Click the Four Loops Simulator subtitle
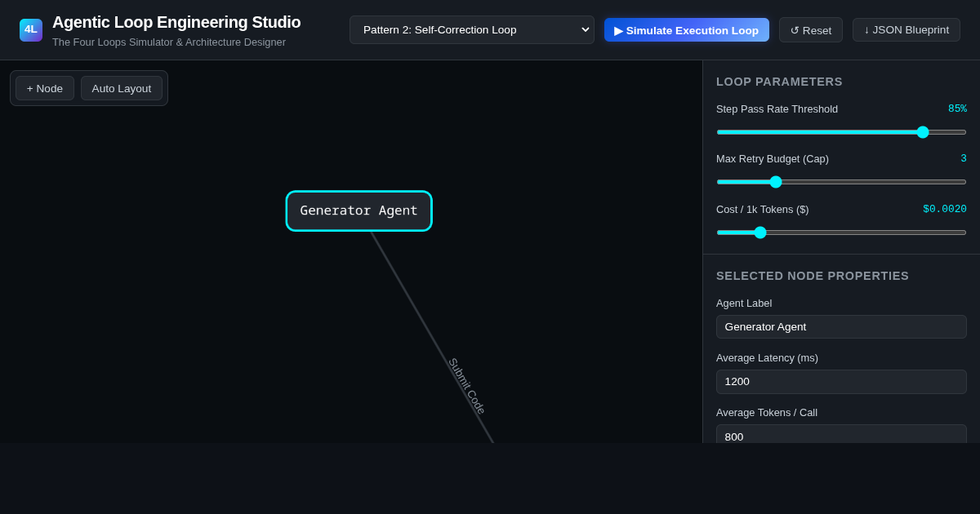This screenshot has width=980, height=514. tap(169, 42)
